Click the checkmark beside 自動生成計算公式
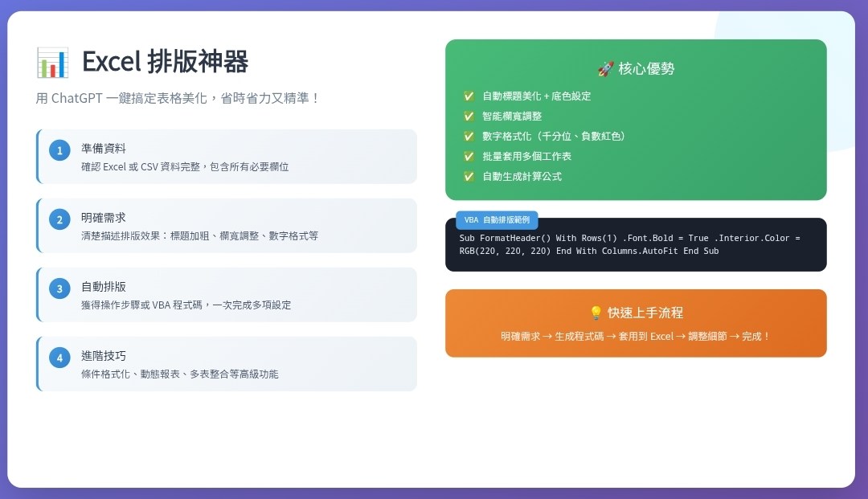 469,177
